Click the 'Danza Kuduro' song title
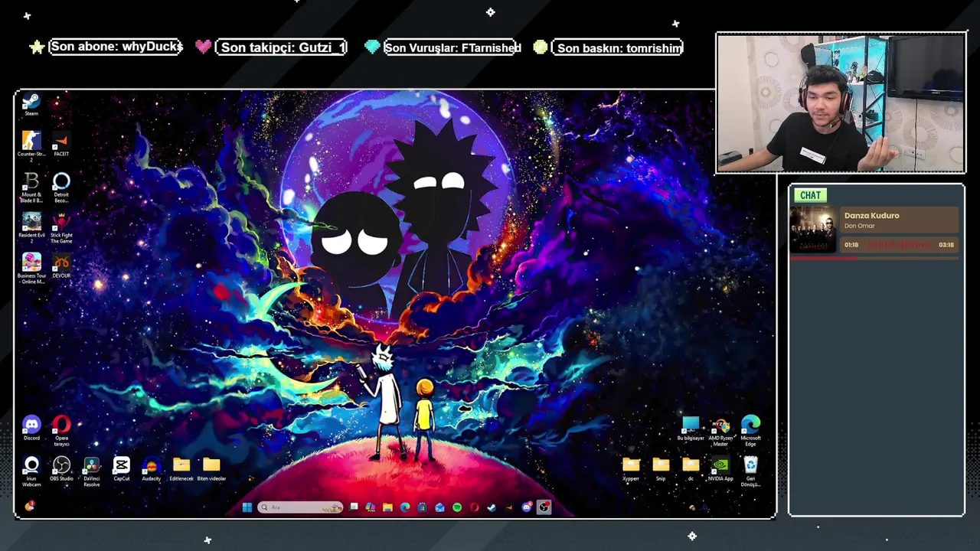980x551 pixels. coord(871,216)
